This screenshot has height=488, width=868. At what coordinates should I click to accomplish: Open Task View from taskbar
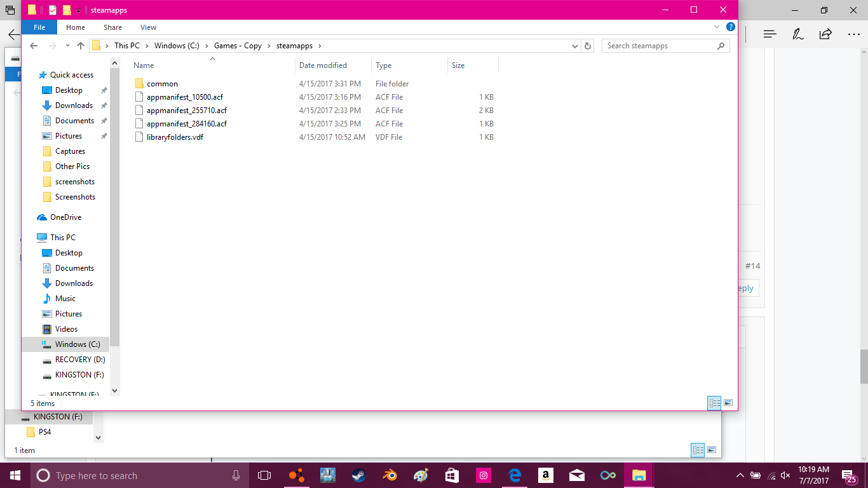[x=264, y=475]
